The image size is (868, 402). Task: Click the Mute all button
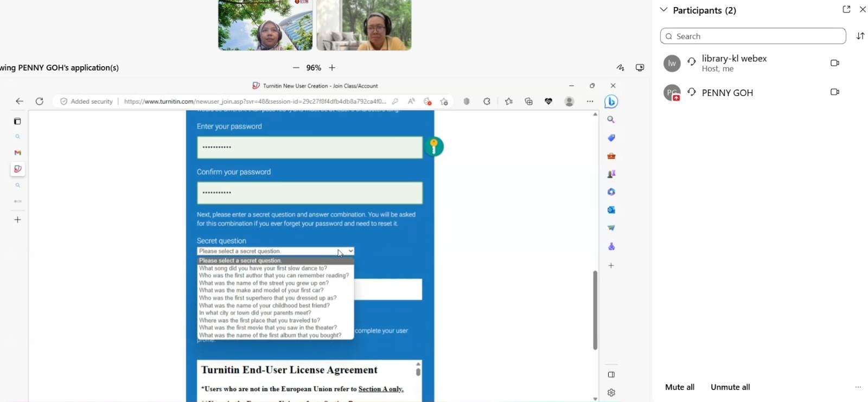(x=680, y=387)
